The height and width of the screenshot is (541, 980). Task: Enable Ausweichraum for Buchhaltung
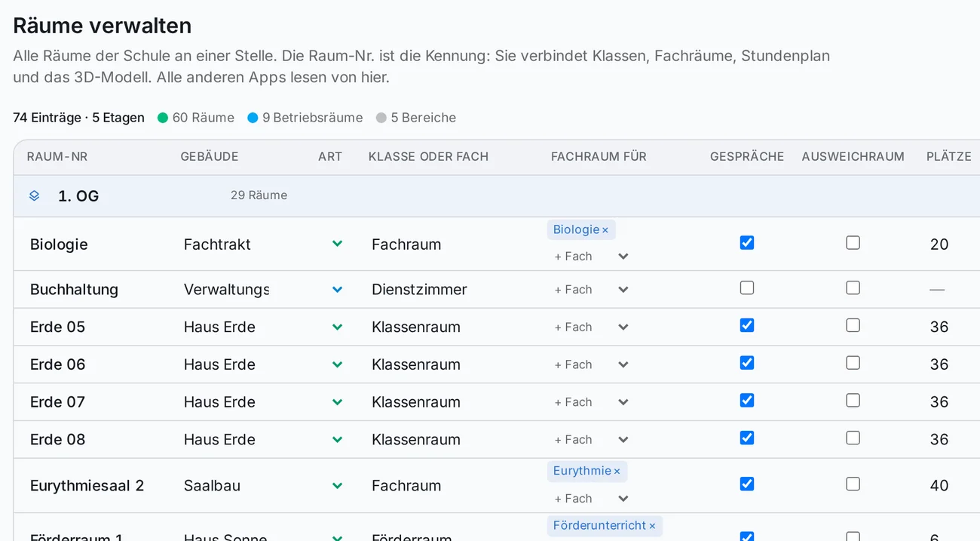click(853, 287)
